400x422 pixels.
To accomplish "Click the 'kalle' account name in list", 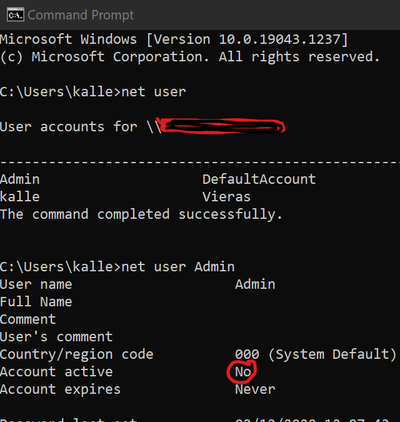I will (x=20, y=197).
